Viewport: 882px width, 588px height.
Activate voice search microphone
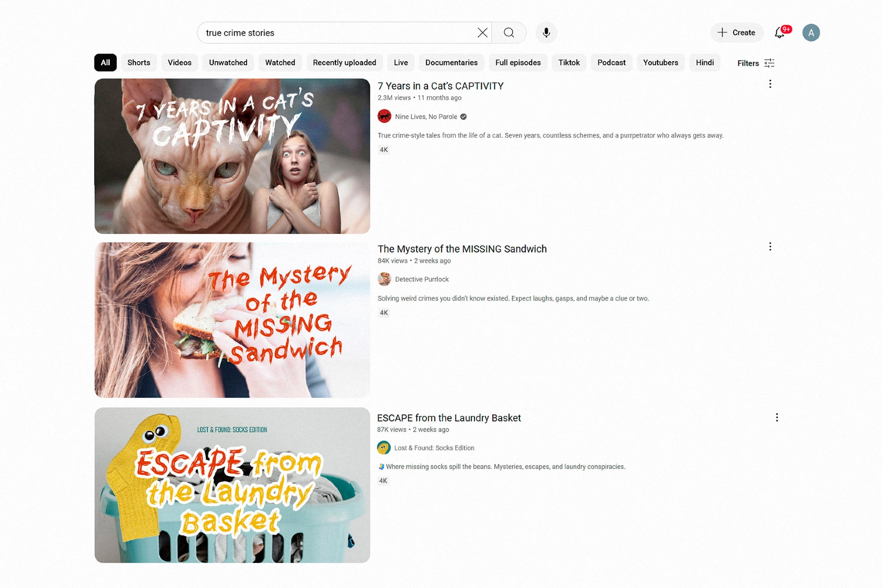546,33
